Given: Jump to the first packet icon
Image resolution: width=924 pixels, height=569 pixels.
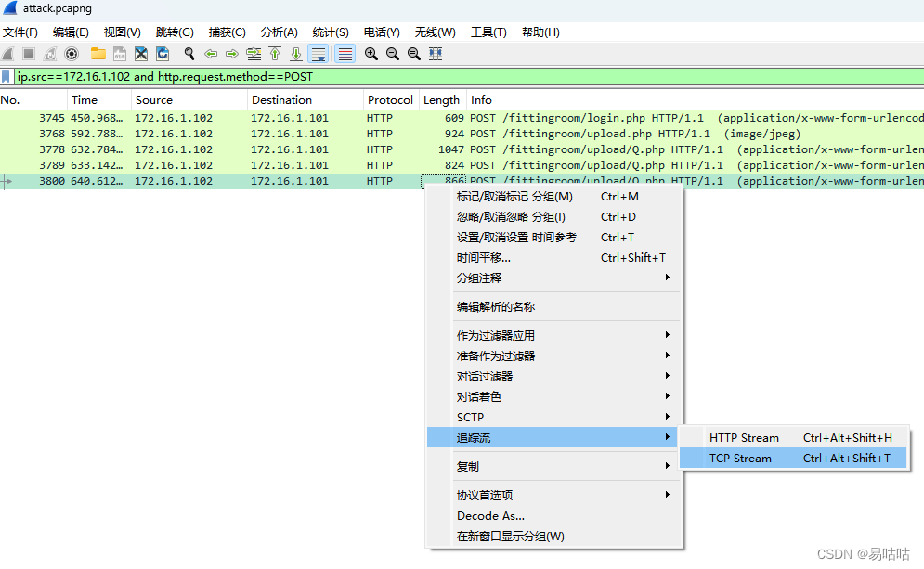Looking at the screenshot, I should (275, 53).
